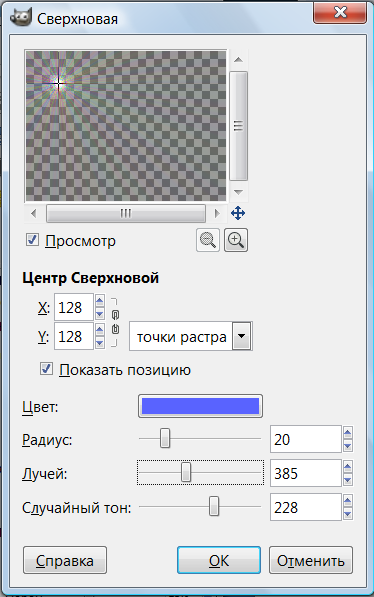Click the horizontal preview scrollbar thumb
Image resolution: width=374 pixels, height=597 pixels.
(126, 213)
